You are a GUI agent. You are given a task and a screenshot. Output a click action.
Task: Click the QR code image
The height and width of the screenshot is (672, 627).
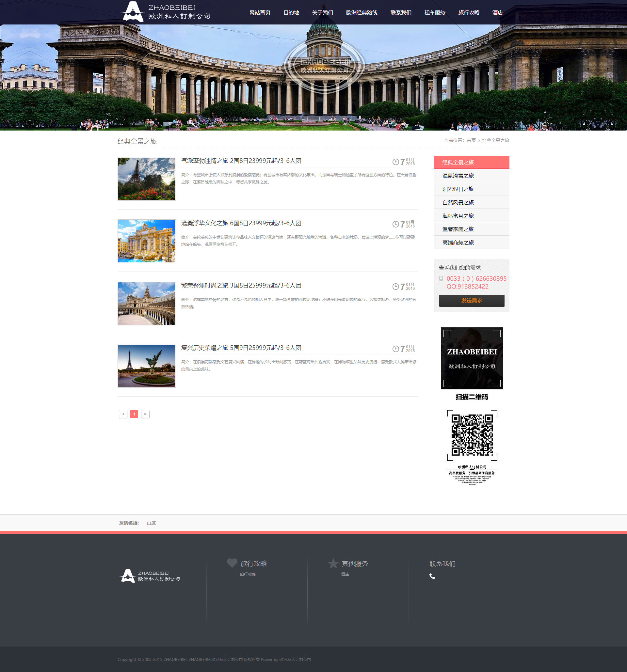(472, 435)
